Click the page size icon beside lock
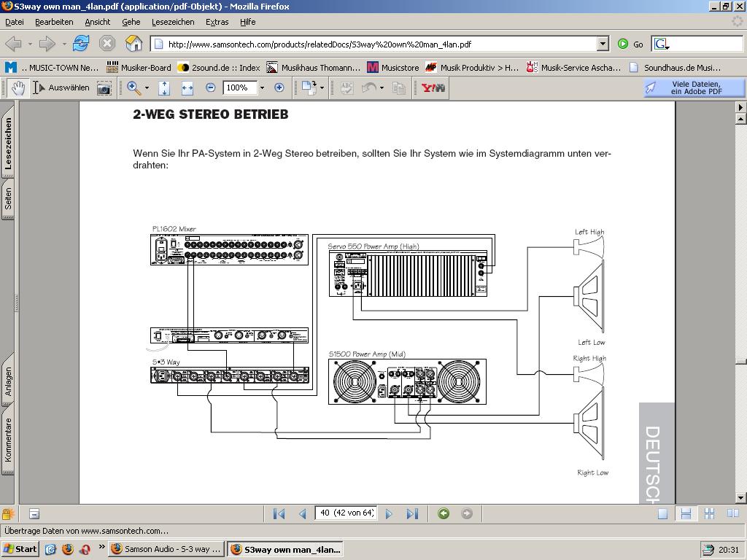 pos(34,514)
